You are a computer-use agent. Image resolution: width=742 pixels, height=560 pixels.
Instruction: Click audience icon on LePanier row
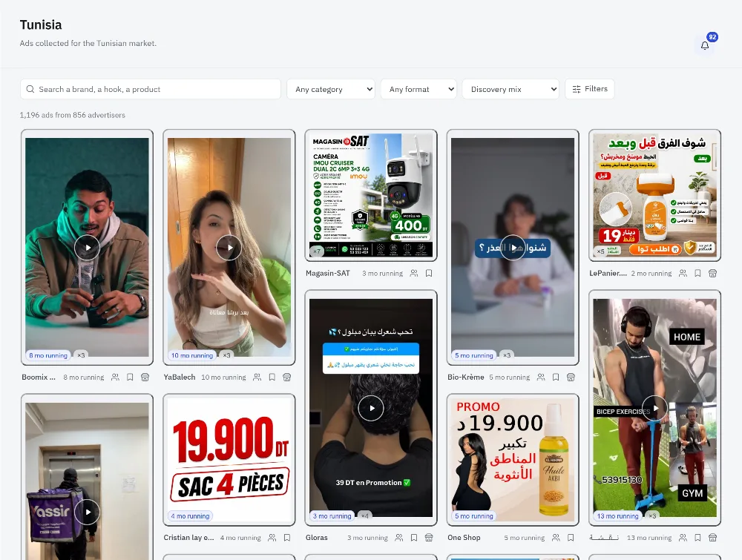[683, 273]
